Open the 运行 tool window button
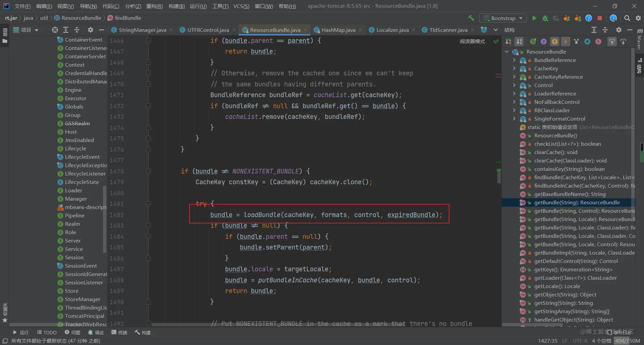The width and height of the screenshot is (644, 345). point(20,332)
